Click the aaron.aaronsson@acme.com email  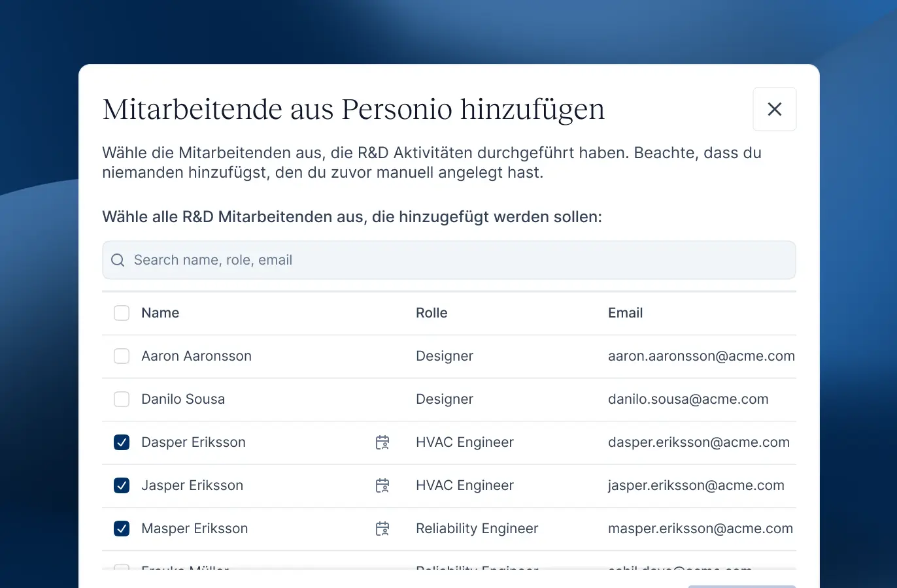[701, 356]
